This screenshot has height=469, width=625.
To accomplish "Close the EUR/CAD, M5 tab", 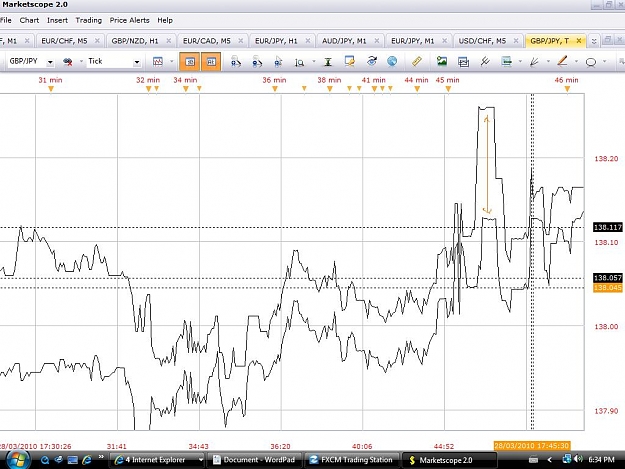I will 240,41.
